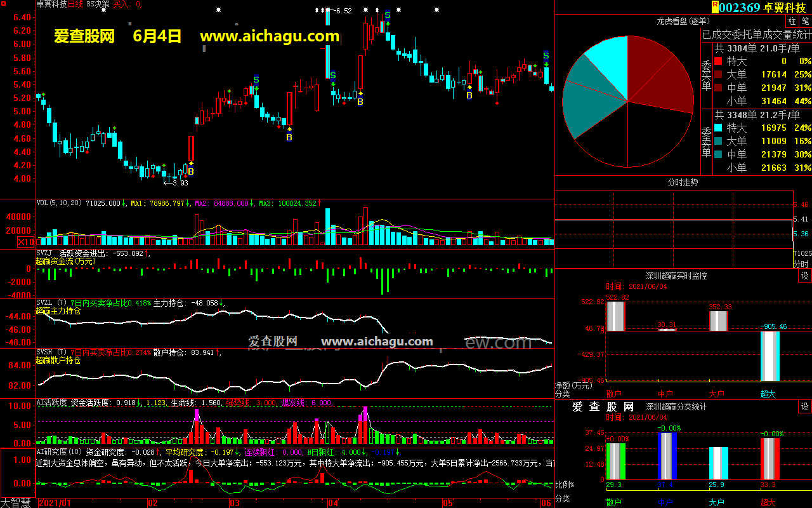The width and height of the screenshot is (812, 508).
Task: Open settings via 设 in 深圳超赢分类统计 panel
Action: pos(804,407)
